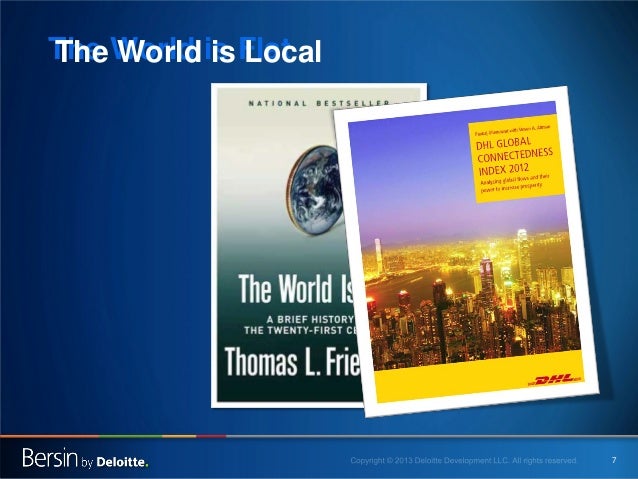
Task: Click the yellow 'DHL GLOBAL CONNECTEDNESS INDEX 2012' label
Action: pos(516,157)
